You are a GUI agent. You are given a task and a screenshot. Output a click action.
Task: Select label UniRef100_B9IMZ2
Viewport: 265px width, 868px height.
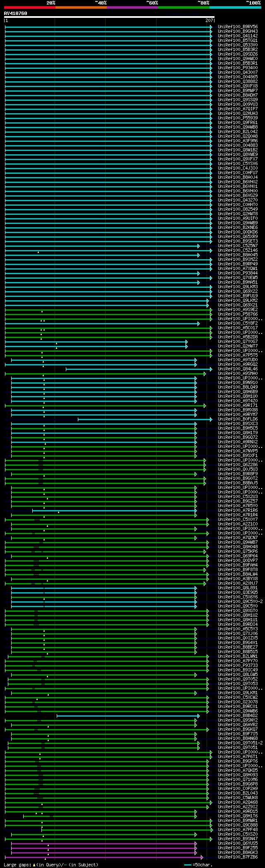pos(238,259)
